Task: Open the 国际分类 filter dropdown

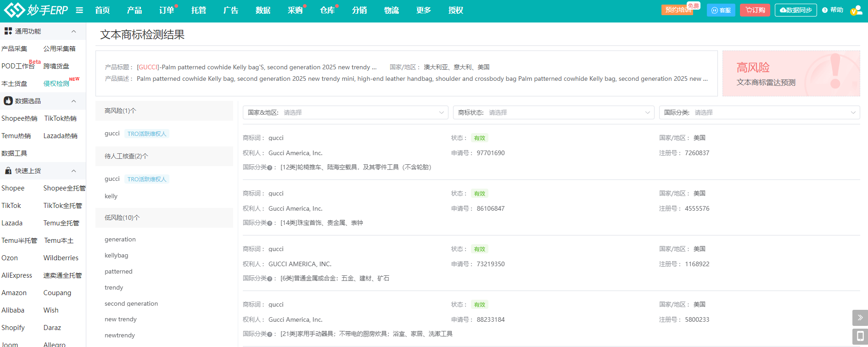Action: tap(760, 112)
